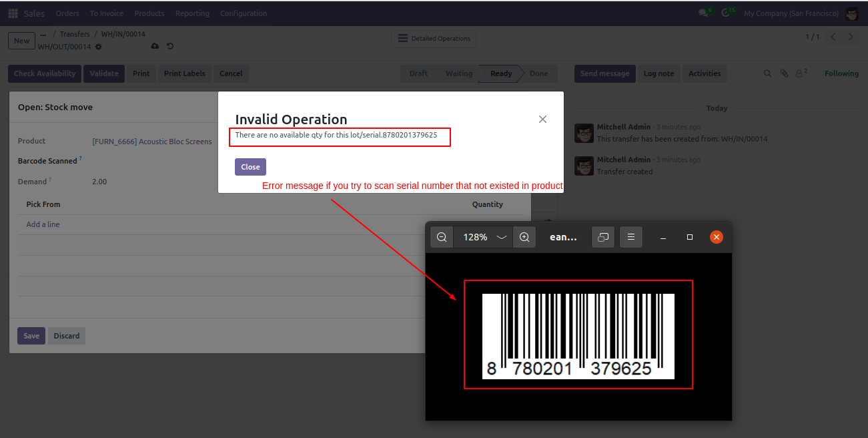This screenshot has height=438, width=868.
Task: Open Detailed Operations smart button
Action: (x=434, y=39)
